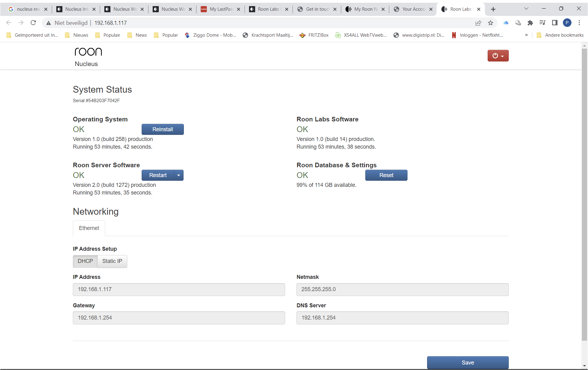This screenshot has width=588, height=370.
Task: Open Inloggen - Netflix bookmark
Action: point(477,35)
